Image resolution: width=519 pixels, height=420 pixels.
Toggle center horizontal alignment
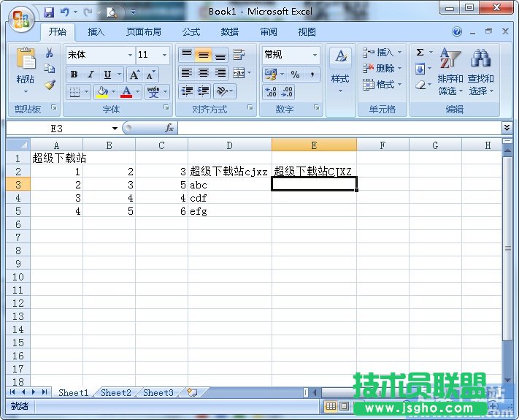pos(203,73)
